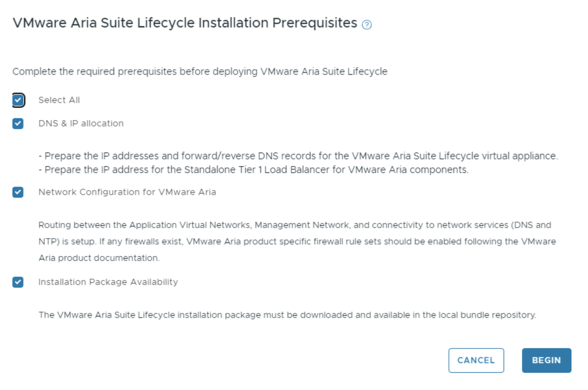The width and height of the screenshot is (588, 390).
Task: Click the VMware Aria Suite Lifecycle Installation Prerequisites title
Action: pyautogui.click(x=185, y=23)
